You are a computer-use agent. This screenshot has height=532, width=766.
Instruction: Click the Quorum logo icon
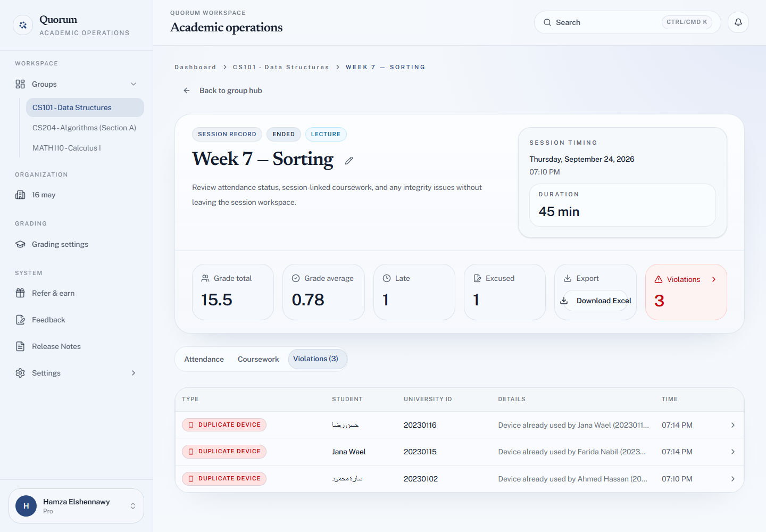click(23, 25)
